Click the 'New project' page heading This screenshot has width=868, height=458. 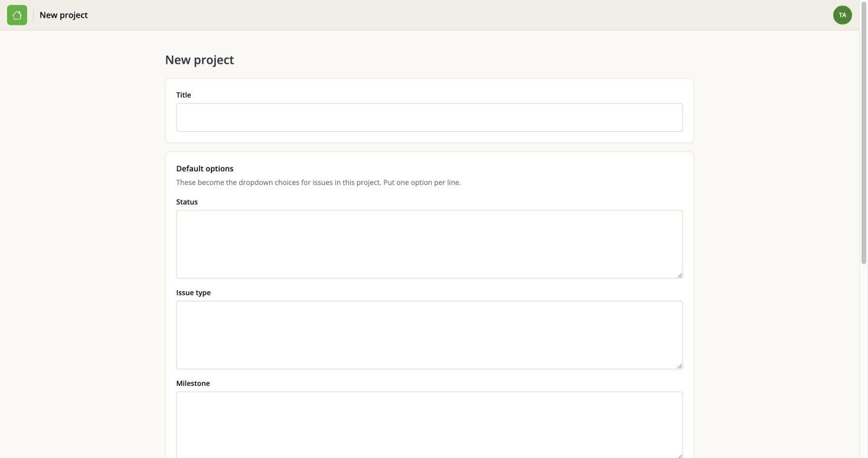(x=200, y=60)
